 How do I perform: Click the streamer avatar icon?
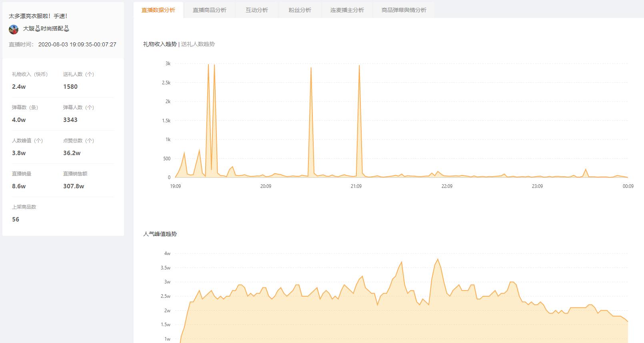[14, 29]
